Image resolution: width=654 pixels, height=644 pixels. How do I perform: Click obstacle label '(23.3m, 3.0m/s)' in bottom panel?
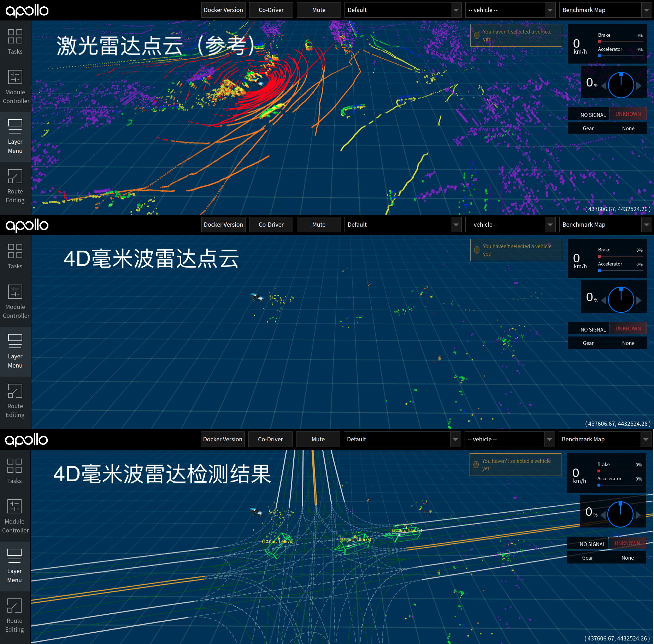point(355,540)
